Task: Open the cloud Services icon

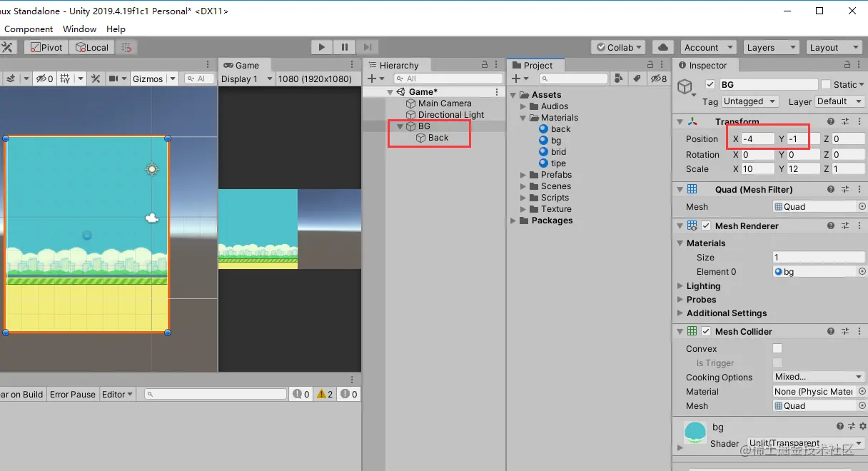Action: tap(663, 47)
